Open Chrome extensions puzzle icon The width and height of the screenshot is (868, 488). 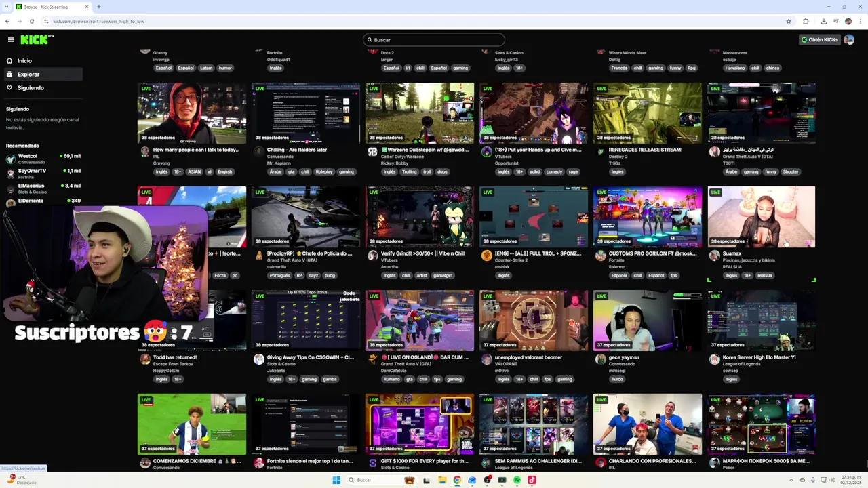806,21
